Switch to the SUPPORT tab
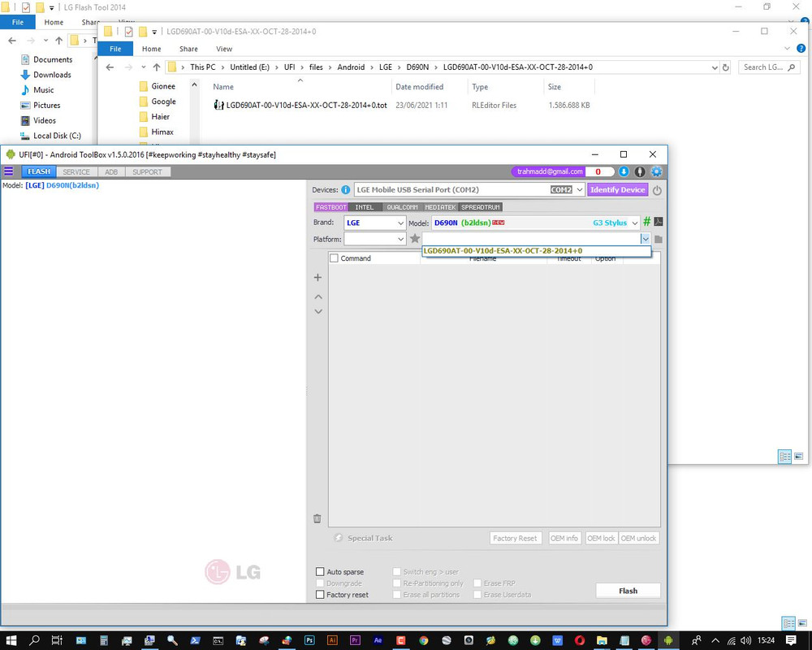The image size is (812, 650). click(x=148, y=171)
